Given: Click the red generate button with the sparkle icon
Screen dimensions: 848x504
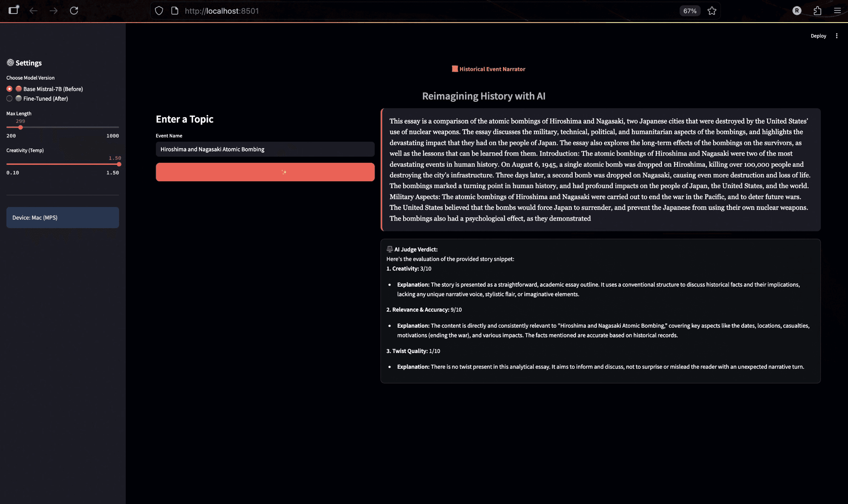Looking at the screenshot, I should [265, 172].
